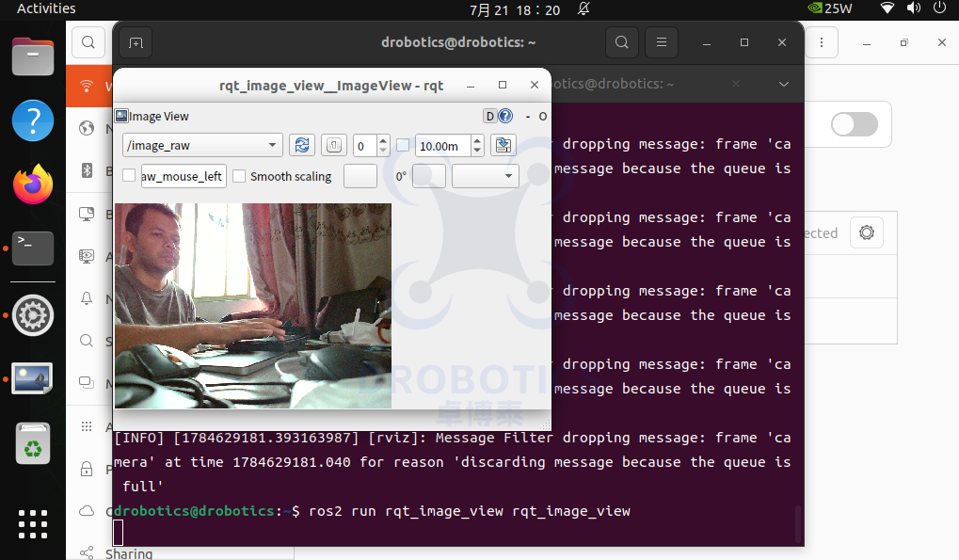Switch to Terminal from the dock
This screenshot has width=959, height=560.
(33, 248)
